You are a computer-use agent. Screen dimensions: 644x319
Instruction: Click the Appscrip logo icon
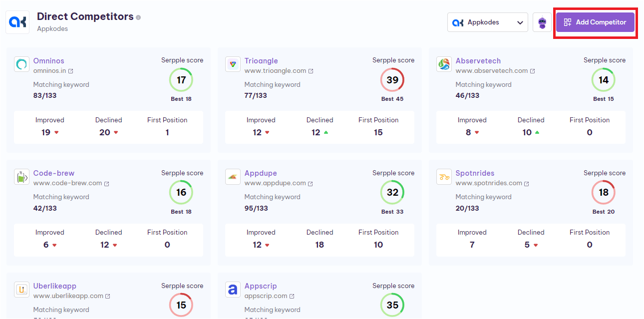233,290
